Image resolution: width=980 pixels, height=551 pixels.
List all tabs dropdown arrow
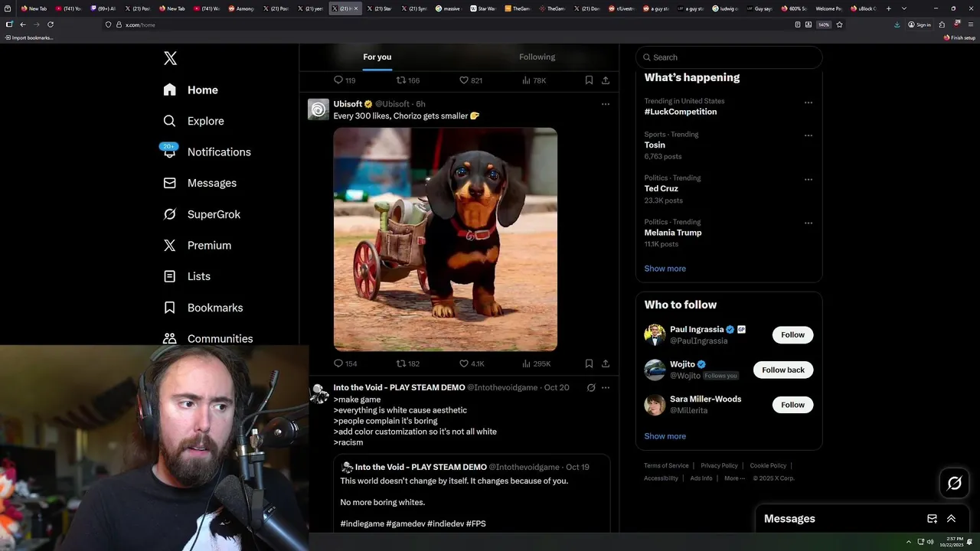pos(904,8)
